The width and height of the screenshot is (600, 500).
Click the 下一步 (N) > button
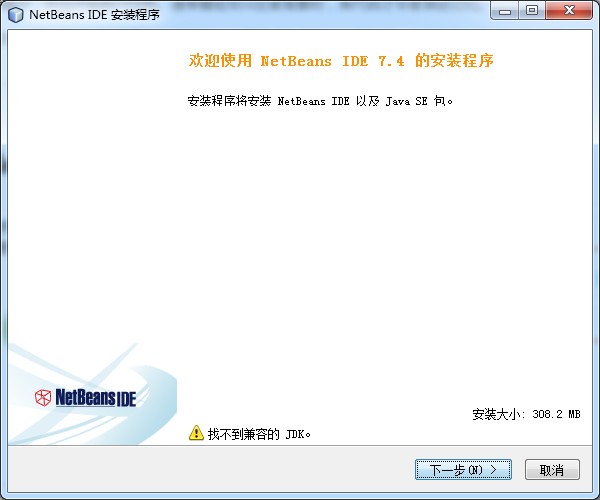point(463,469)
